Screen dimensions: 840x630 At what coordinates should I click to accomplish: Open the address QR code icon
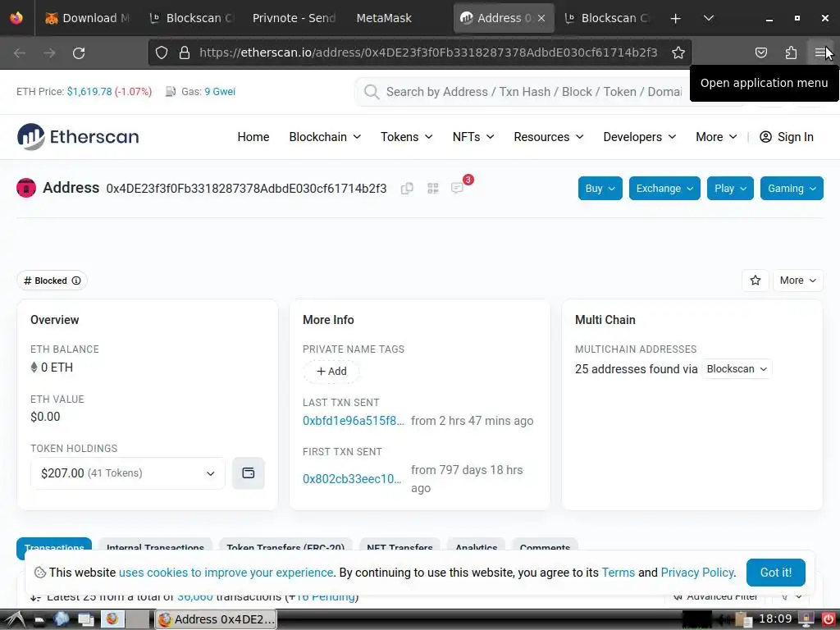(x=433, y=189)
